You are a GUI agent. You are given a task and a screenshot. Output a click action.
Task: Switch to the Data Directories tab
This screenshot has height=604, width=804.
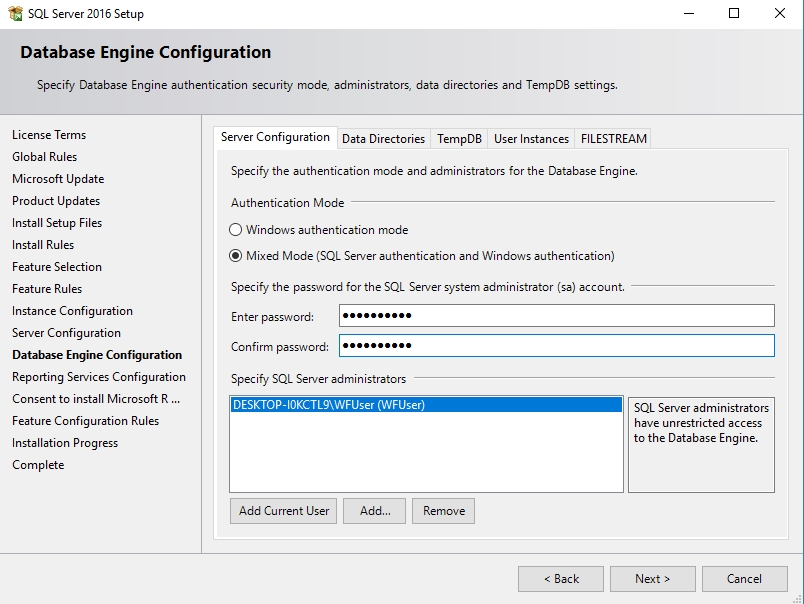(383, 139)
